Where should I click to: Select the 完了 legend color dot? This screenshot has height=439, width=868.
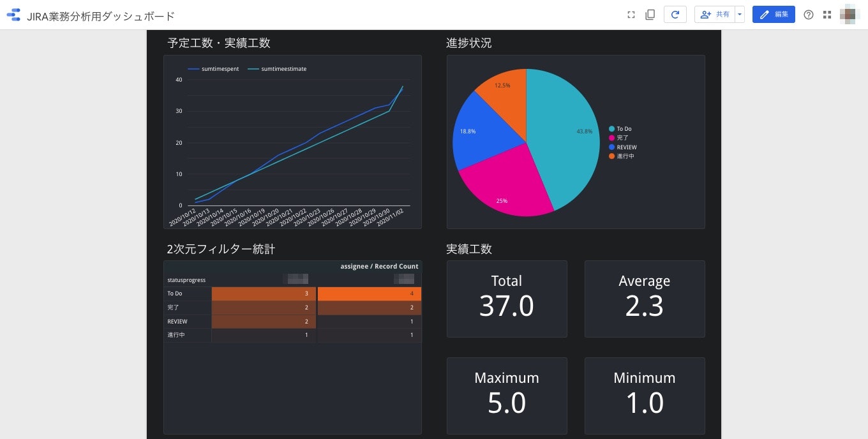[x=611, y=138]
